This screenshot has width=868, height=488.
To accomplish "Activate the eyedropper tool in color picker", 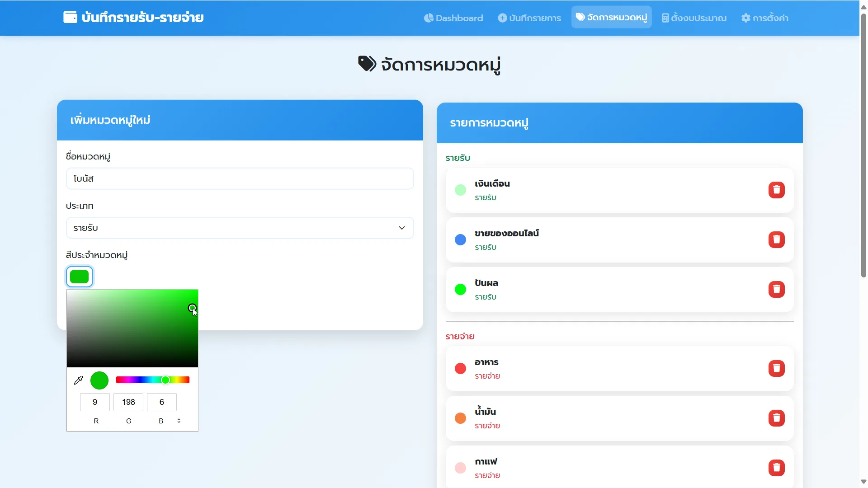I will (78, 380).
